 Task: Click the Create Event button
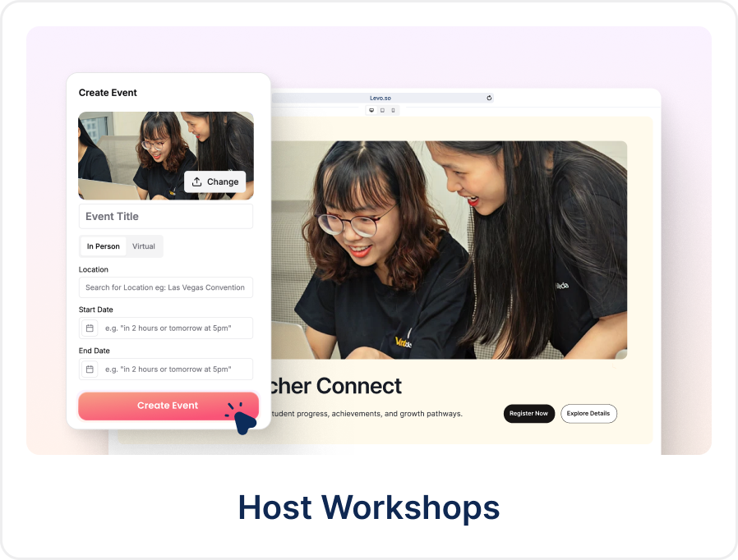click(x=168, y=406)
